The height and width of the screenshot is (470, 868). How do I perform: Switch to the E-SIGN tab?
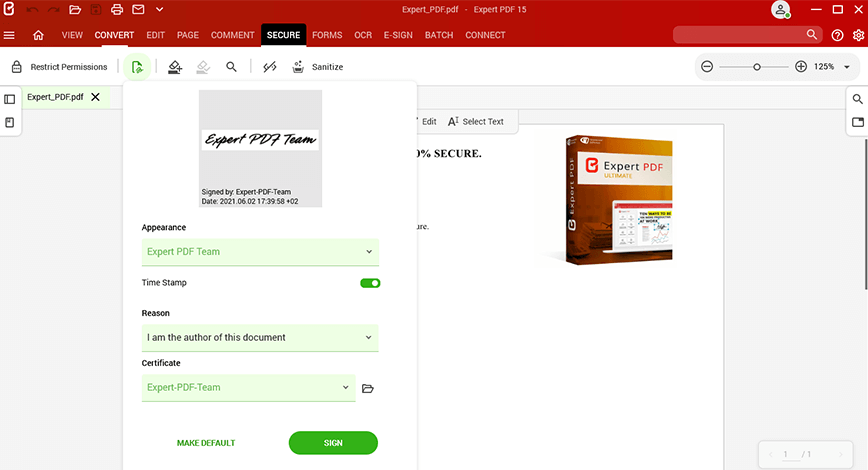click(398, 35)
